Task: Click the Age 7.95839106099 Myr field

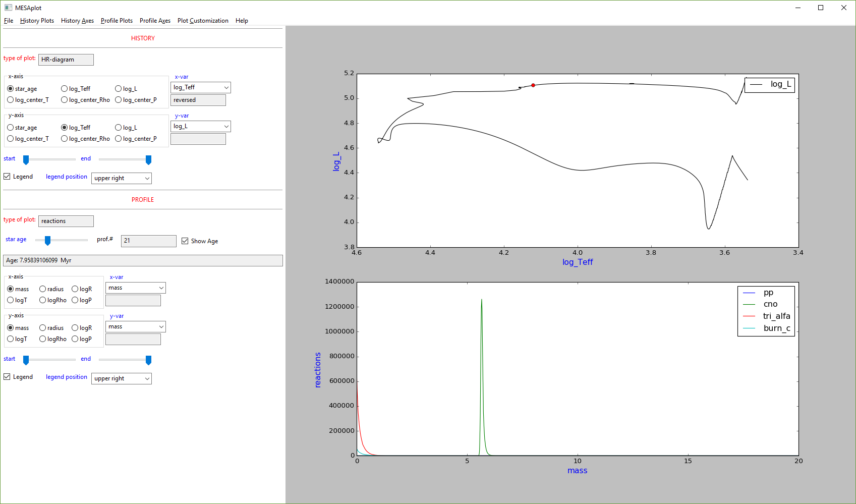Action: click(x=143, y=260)
